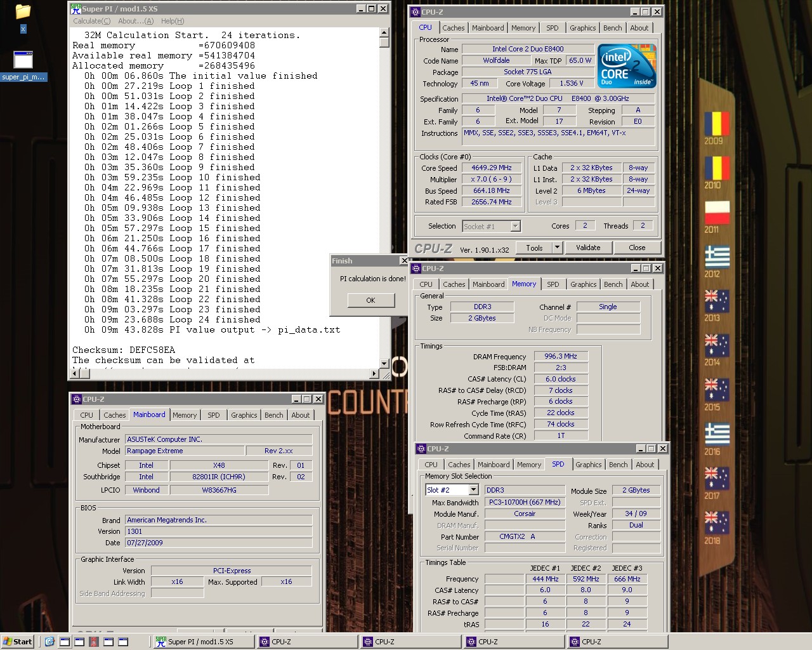Screen dimensions: 812x650
Task: Open Graphics tab in top CPU-Z window
Action: click(583, 28)
